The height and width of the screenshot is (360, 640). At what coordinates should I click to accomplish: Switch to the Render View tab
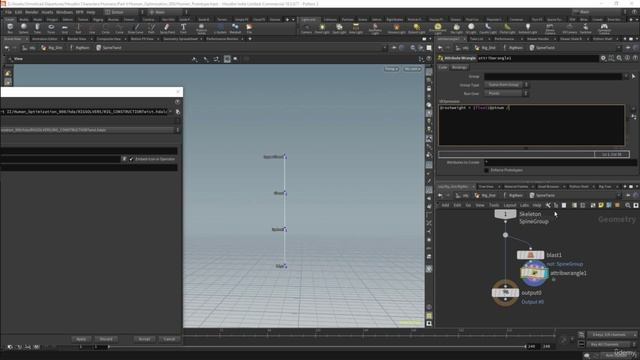(76, 39)
